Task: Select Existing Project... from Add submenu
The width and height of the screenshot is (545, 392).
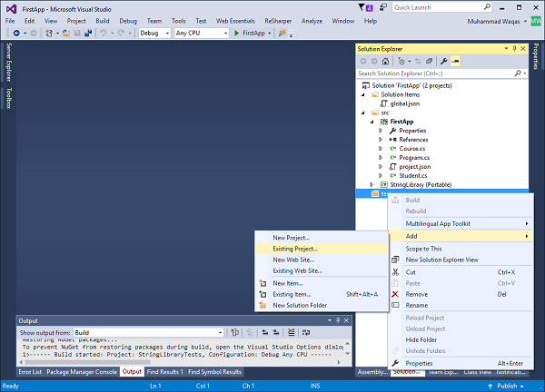Action: pos(295,248)
